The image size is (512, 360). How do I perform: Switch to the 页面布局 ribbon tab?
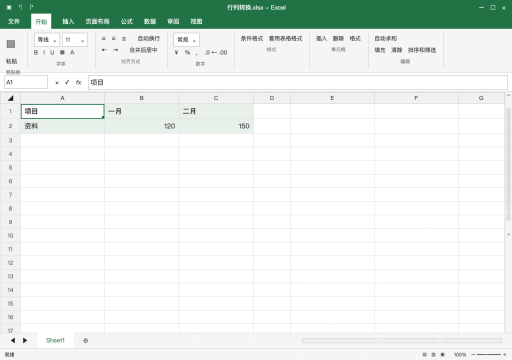pyautogui.click(x=97, y=22)
